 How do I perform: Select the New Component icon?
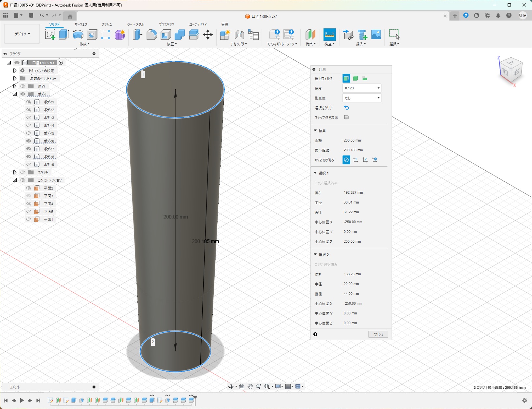click(x=225, y=34)
